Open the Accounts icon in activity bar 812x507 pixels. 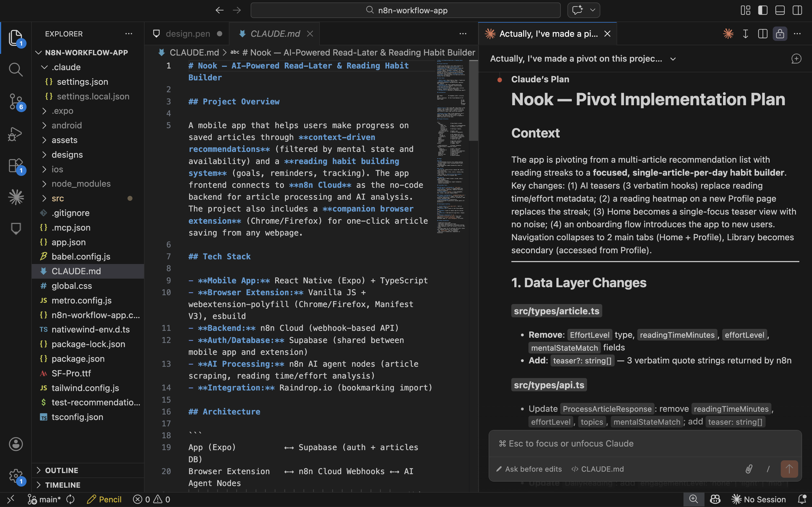pos(15,444)
